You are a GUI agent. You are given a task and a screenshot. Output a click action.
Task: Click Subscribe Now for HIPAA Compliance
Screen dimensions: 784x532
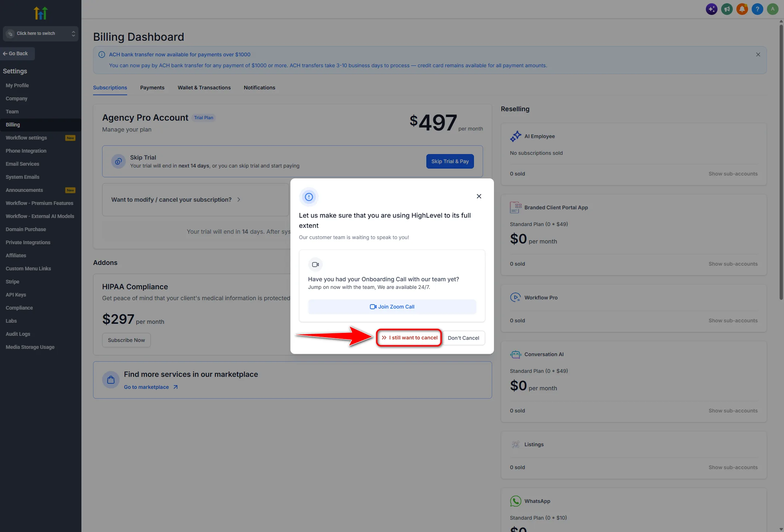coord(126,340)
